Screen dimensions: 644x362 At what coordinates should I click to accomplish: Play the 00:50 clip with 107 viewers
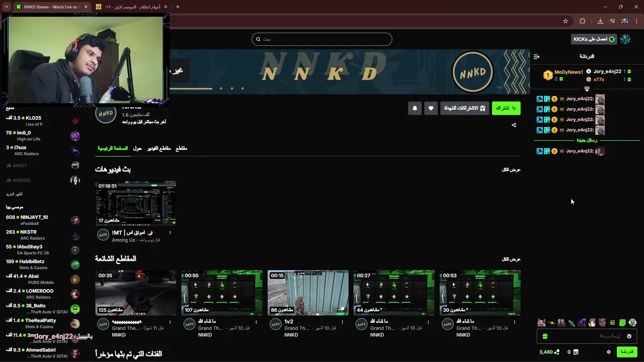pyautogui.click(x=222, y=293)
